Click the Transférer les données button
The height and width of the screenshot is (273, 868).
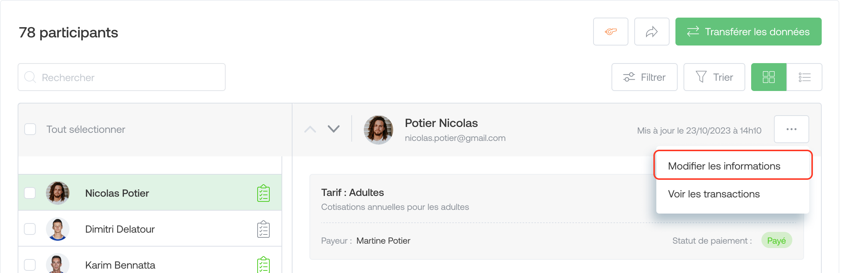pos(748,32)
